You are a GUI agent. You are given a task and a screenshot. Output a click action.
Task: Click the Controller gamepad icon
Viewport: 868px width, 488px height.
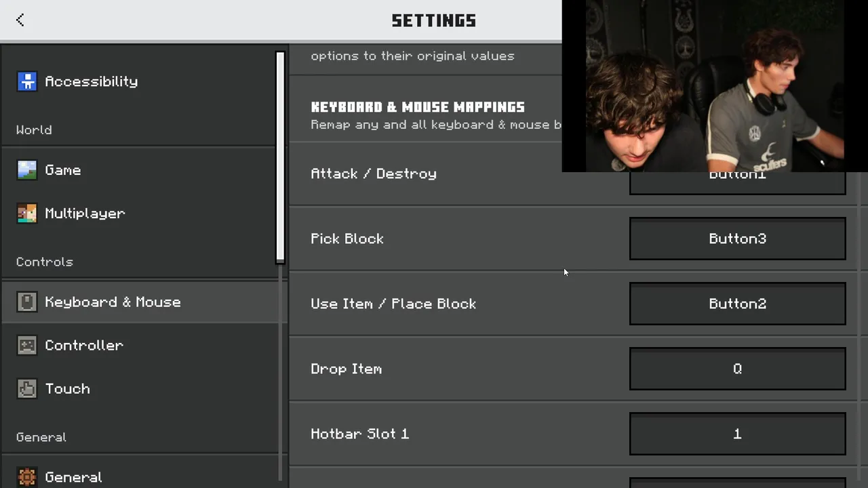click(27, 346)
